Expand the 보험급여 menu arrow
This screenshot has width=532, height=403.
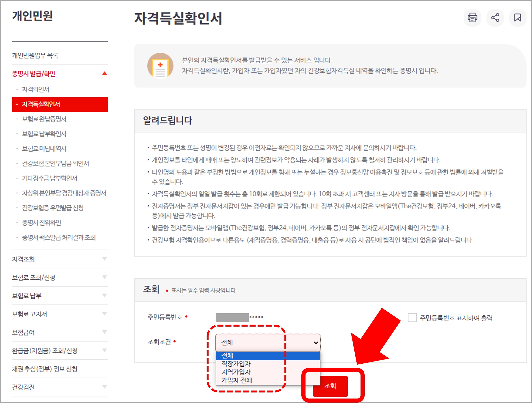[x=104, y=332]
